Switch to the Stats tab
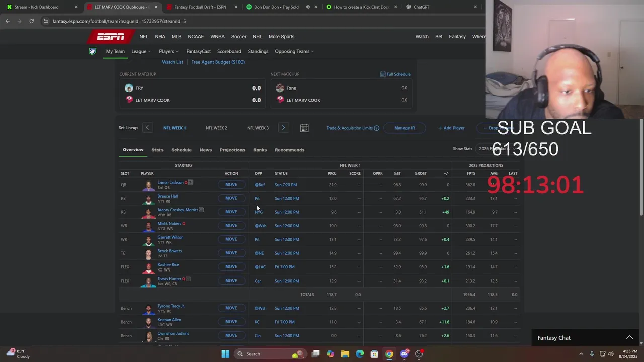644x362 pixels. click(x=157, y=150)
